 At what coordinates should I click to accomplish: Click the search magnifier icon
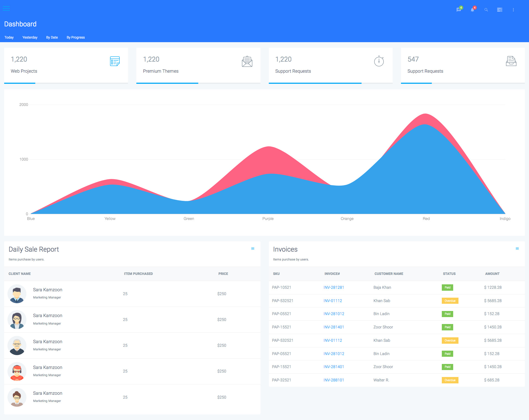(x=486, y=10)
